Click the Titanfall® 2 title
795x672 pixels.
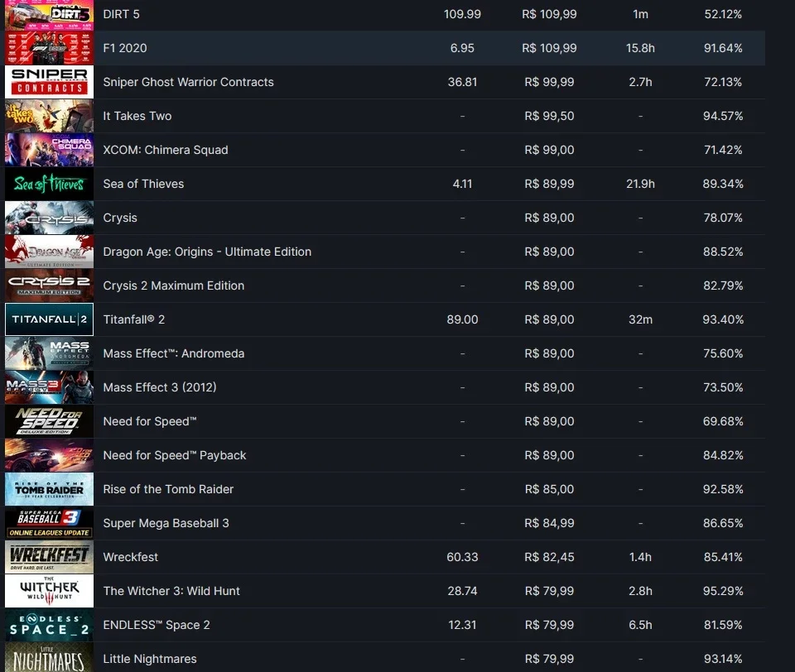tap(134, 319)
